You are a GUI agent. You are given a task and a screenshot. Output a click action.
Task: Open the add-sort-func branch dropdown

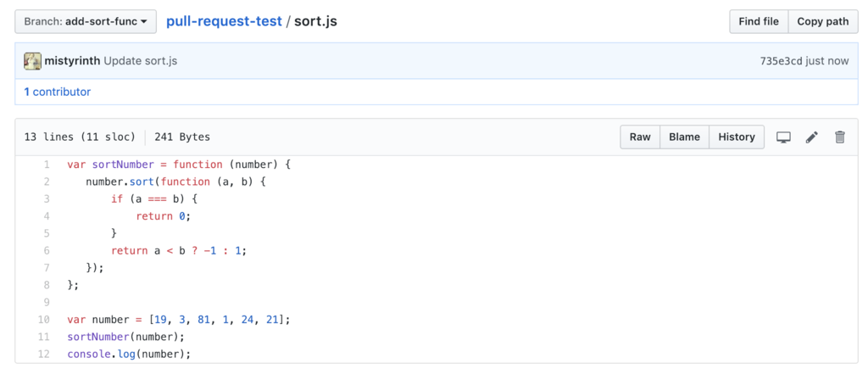86,21
